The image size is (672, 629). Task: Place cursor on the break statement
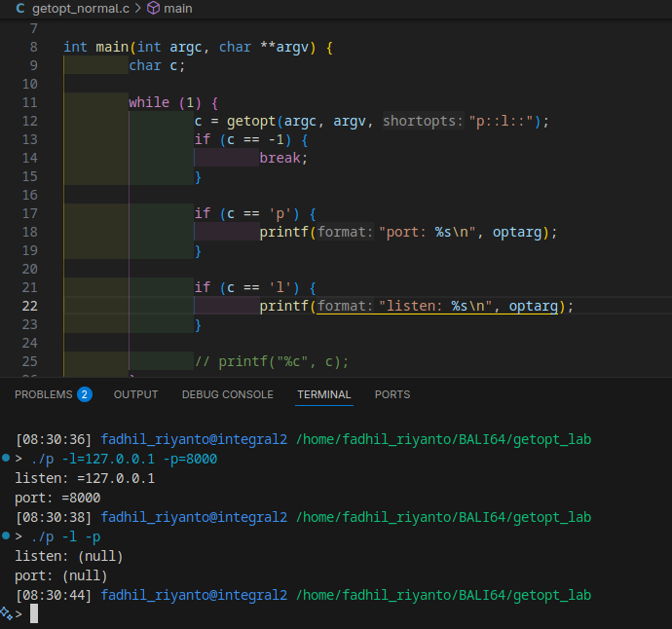[x=282, y=158]
